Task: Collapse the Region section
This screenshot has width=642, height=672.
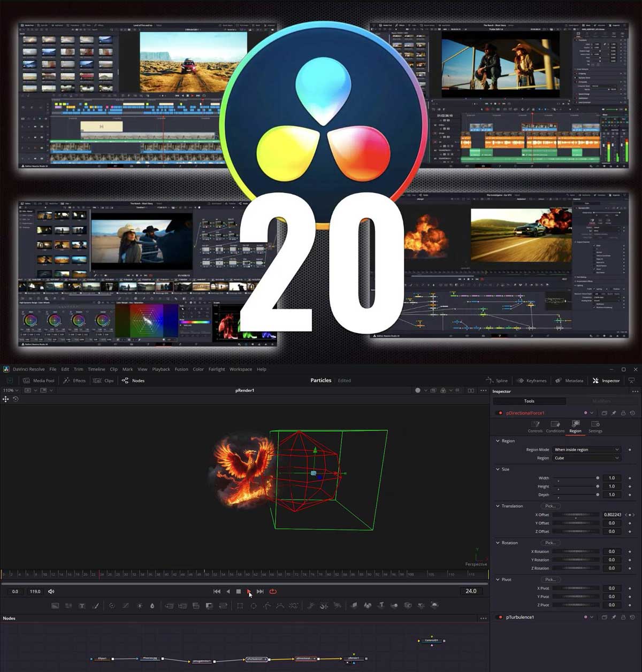Action: pyautogui.click(x=498, y=441)
